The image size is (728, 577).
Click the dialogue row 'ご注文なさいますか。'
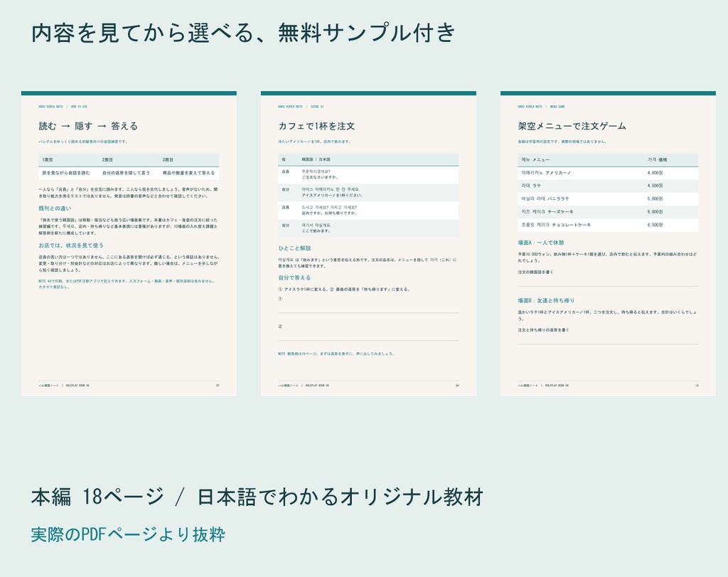(368, 175)
